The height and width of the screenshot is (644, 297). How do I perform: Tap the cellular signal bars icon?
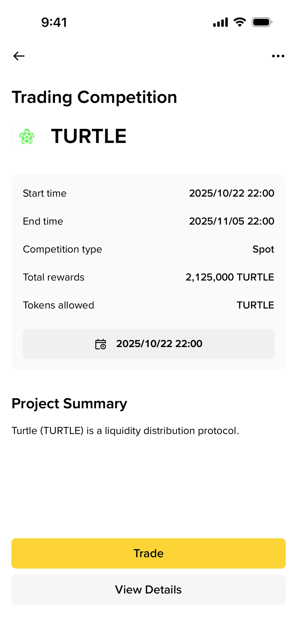(220, 22)
